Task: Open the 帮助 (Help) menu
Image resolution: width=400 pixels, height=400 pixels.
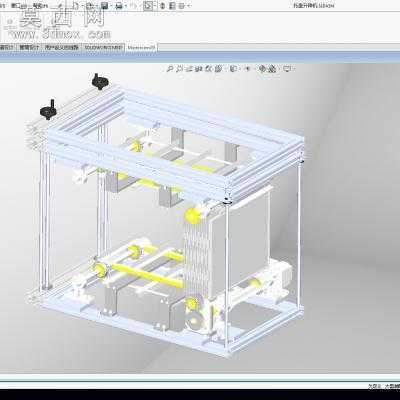Action: pyautogui.click(x=40, y=6)
